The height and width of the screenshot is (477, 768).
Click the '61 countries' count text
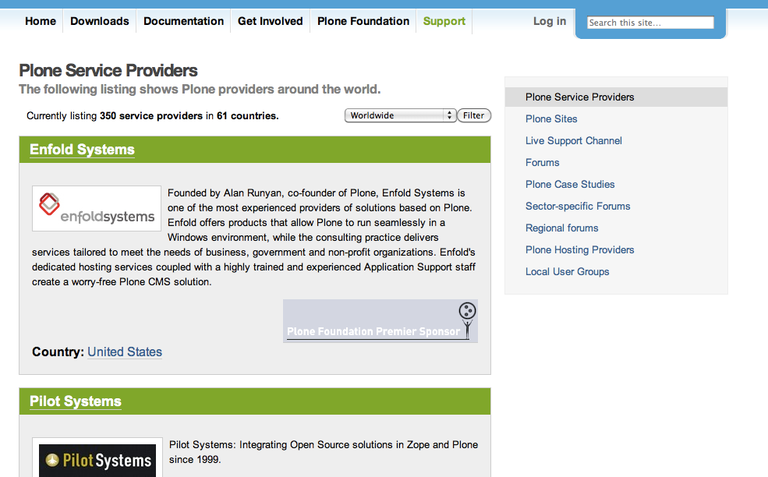247,116
